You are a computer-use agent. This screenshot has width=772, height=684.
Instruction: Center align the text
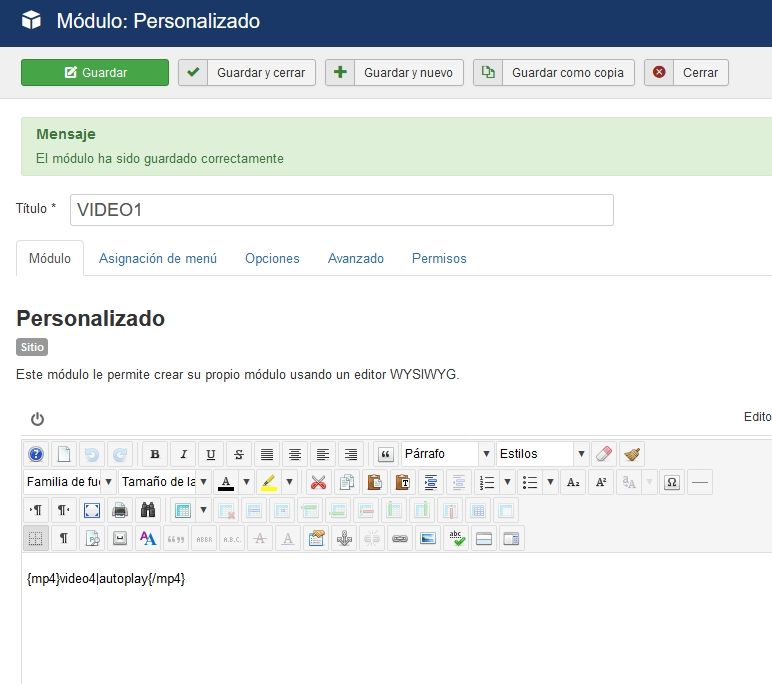(295, 454)
